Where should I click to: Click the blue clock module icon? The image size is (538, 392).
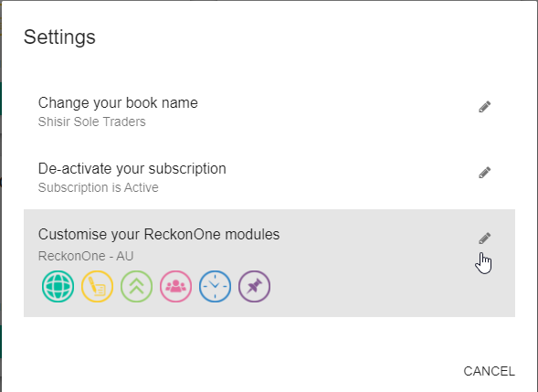(x=216, y=287)
